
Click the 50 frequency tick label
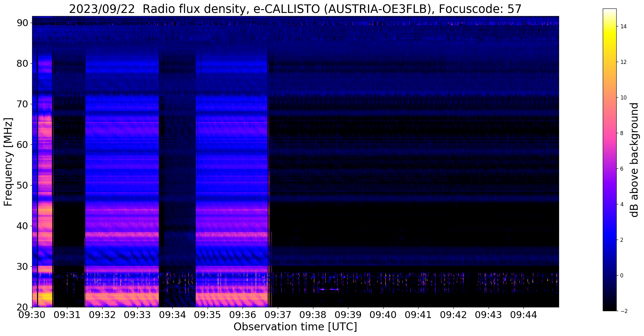(x=22, y=185)
